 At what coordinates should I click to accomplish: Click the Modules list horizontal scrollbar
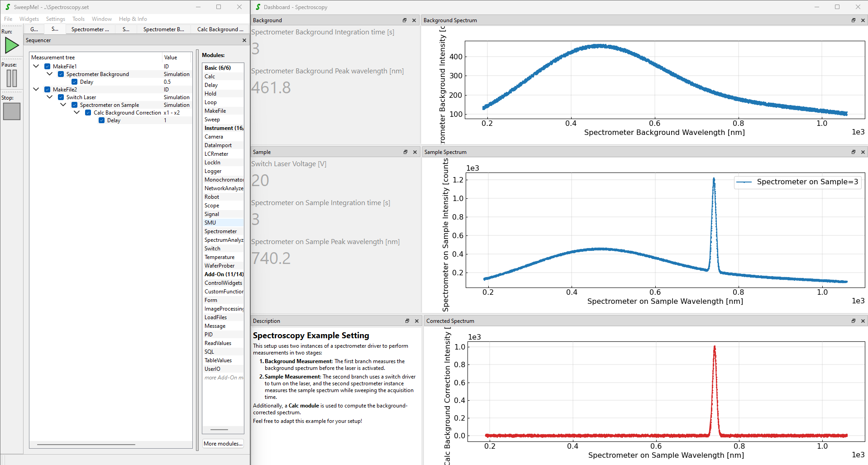pos(219,430)
